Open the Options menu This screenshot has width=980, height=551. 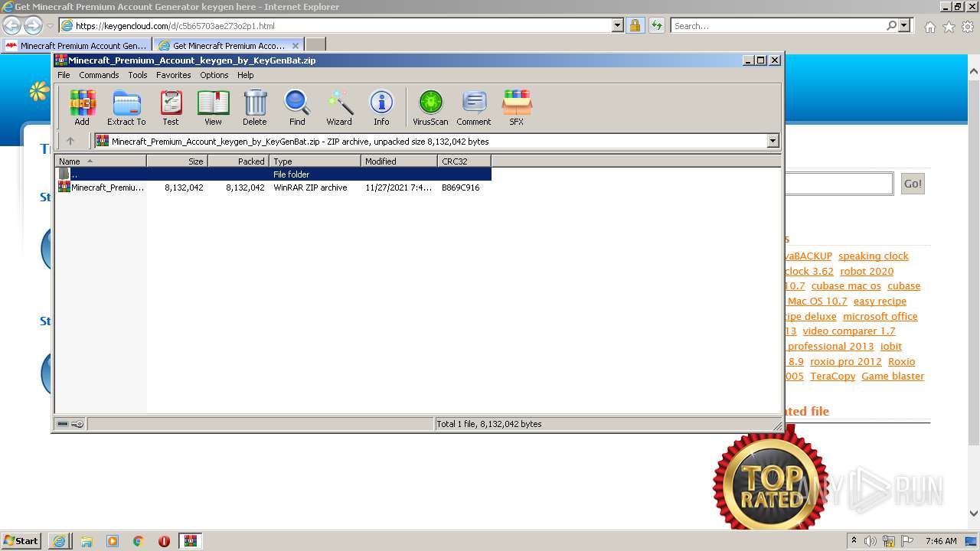click(x=214, y=75)
